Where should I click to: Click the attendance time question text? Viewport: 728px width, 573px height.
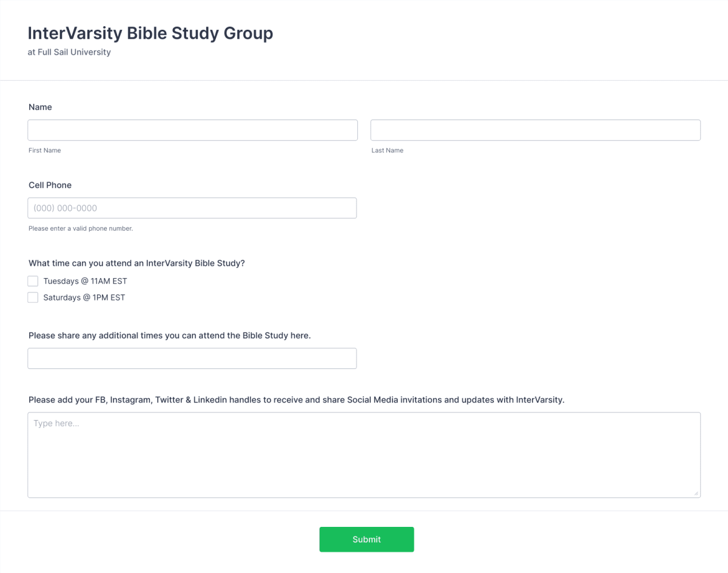tap(136, 263)
